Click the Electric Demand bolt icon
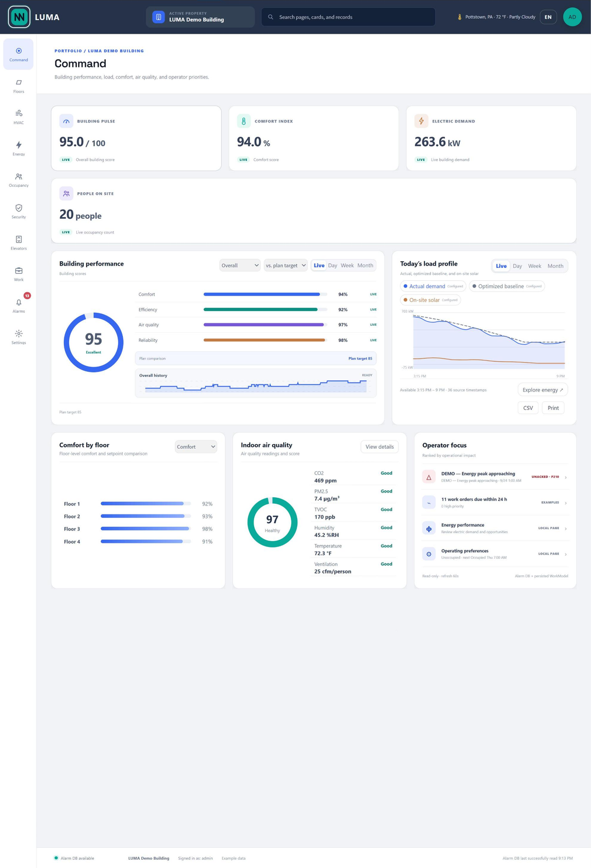 [421, 121]
